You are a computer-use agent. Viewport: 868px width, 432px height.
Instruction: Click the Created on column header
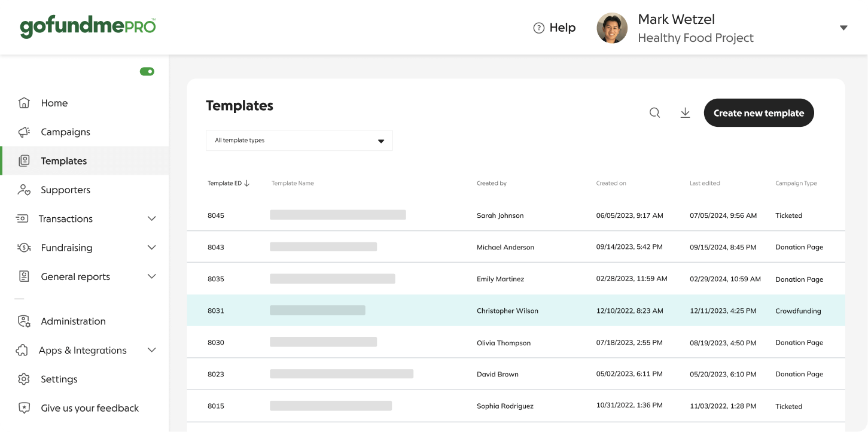click(611, 183)
